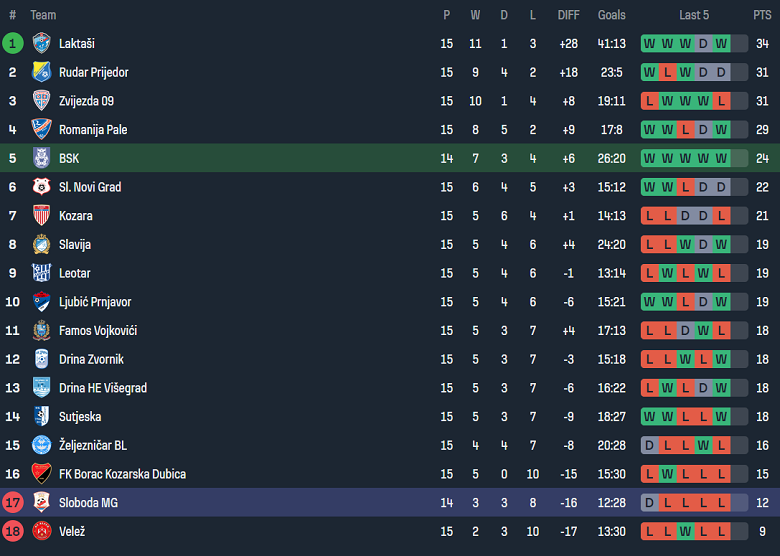The width and height of the screenshot is (780, 556).
Task: Click the FK Borac Kozarska Dubica badge
Action: (x=41, y=474)
